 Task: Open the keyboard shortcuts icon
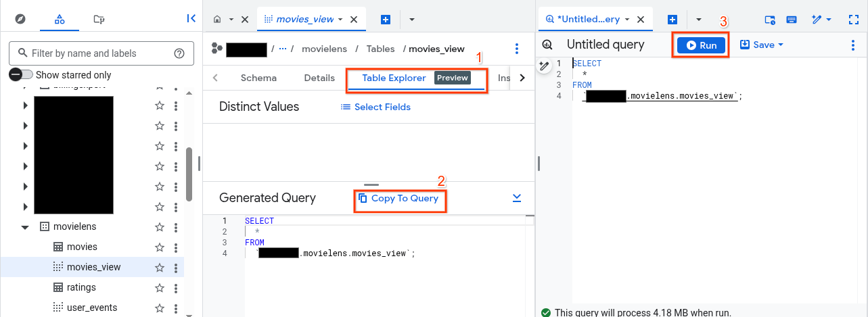pos(792,20)
